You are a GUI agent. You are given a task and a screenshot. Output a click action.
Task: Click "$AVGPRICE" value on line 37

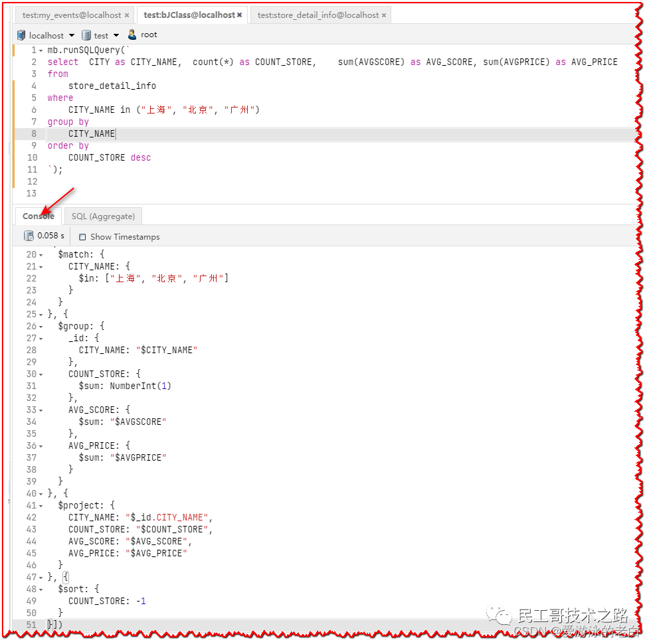pos(138,458)
